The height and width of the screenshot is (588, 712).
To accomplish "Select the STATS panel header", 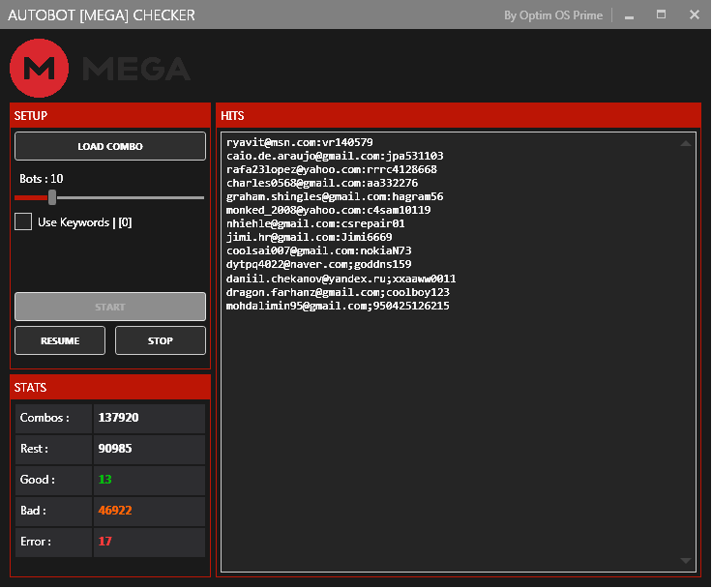I will [x=110, y=387].
